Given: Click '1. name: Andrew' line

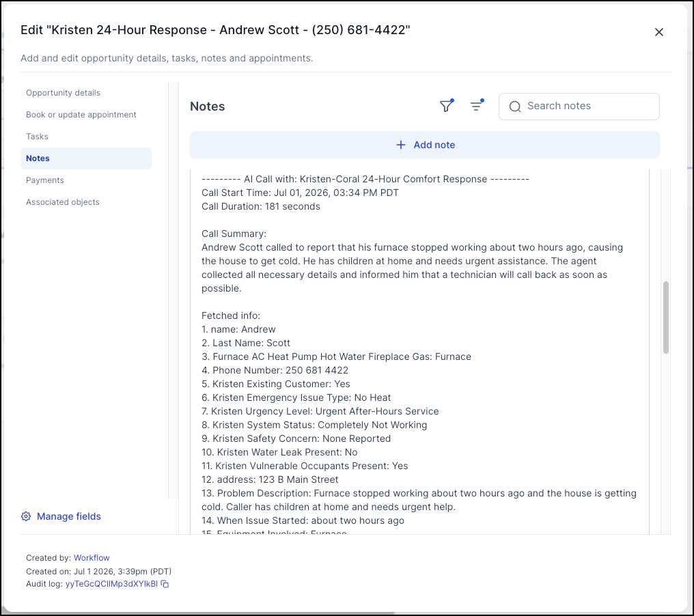Looking at the screenshot, I should point(238,329).
